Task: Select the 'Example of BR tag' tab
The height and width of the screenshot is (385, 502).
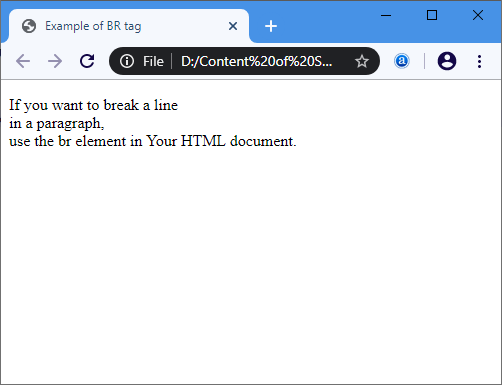Action: 129,26
